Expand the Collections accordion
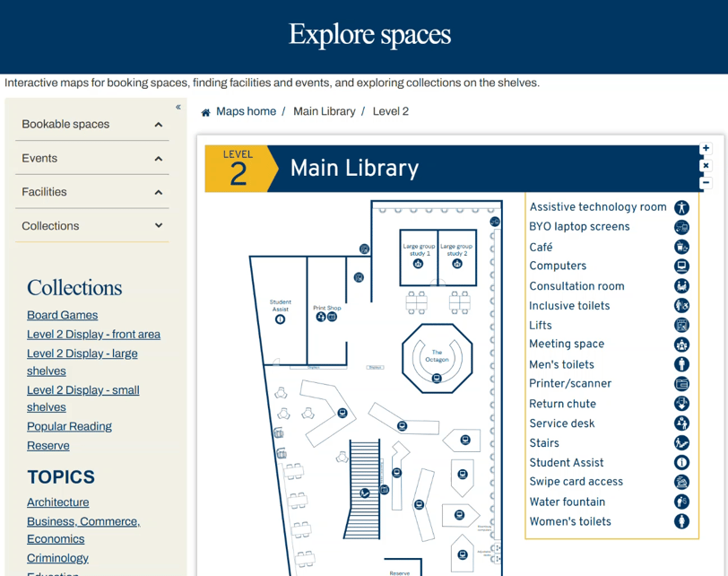This screenshot has height=576, width=728. (x=160, y=225)
